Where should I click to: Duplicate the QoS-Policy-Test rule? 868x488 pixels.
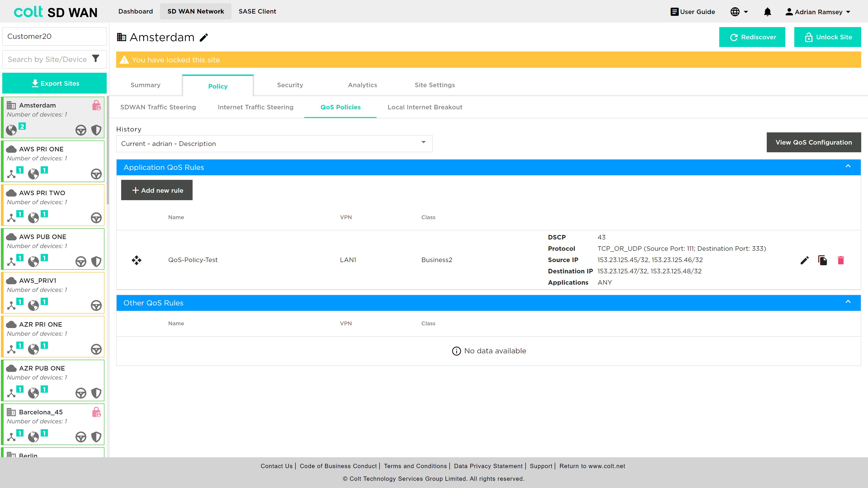pos(823,260)
